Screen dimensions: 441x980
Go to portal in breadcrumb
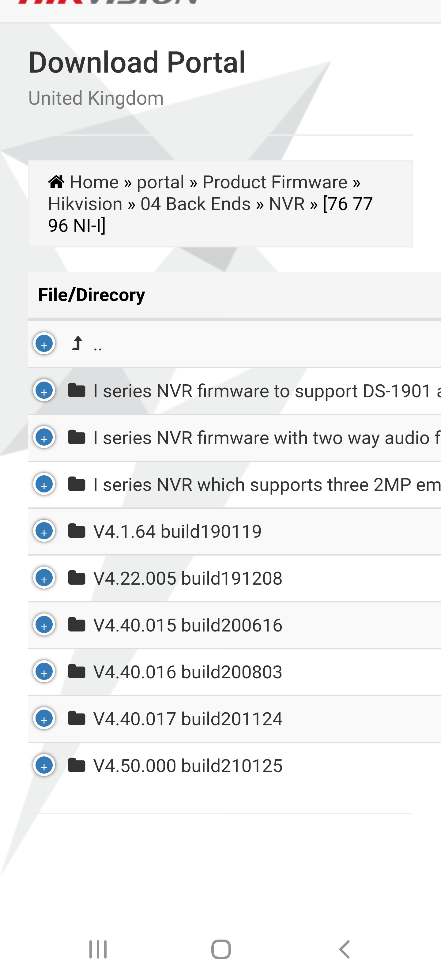point(160,182)
